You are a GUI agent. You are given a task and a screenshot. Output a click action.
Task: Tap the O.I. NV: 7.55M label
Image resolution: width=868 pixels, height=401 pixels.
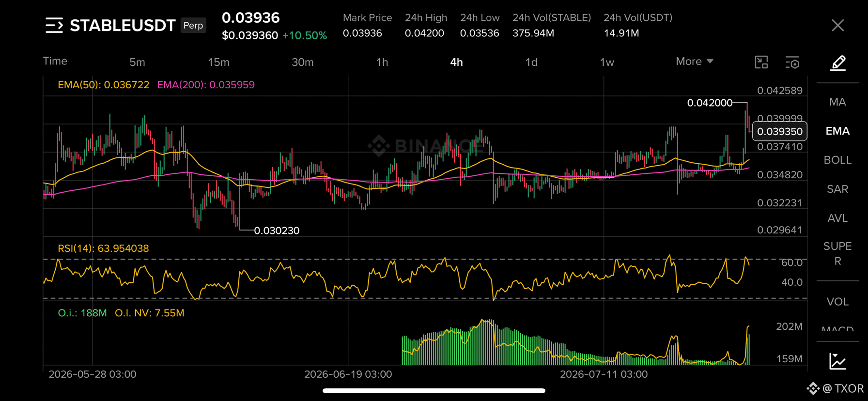point(150,313)
